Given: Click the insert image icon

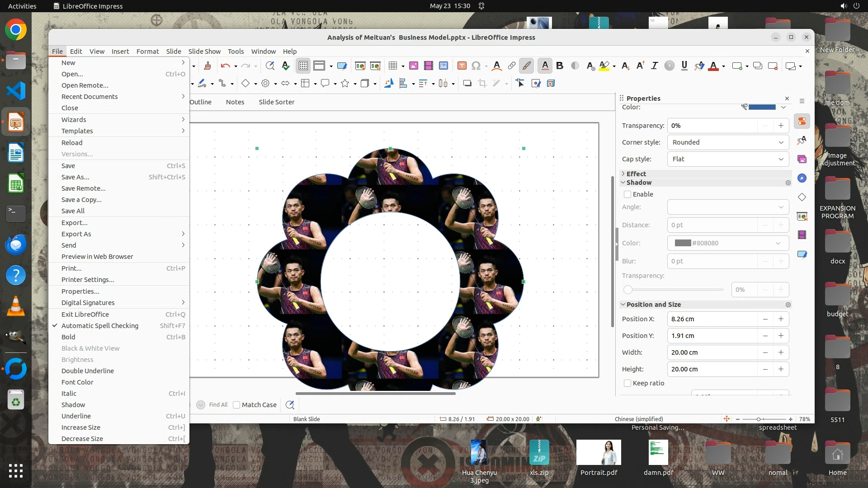Looking at the screenshot, I should coord(413,66).
